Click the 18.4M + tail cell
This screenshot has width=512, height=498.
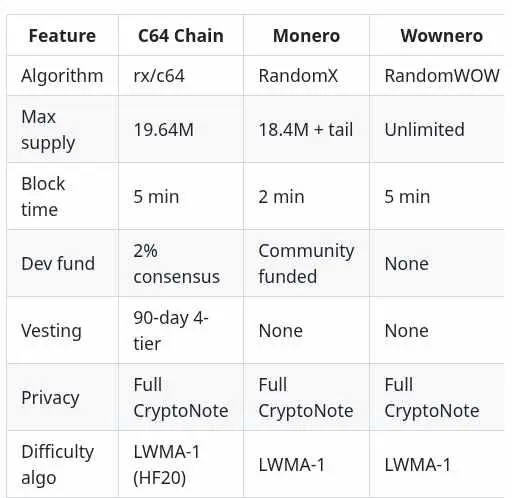point(306,130)
